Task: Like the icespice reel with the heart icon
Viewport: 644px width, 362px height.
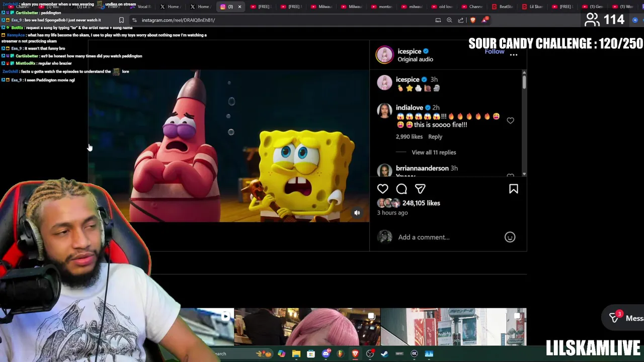Action: (383, 189)
